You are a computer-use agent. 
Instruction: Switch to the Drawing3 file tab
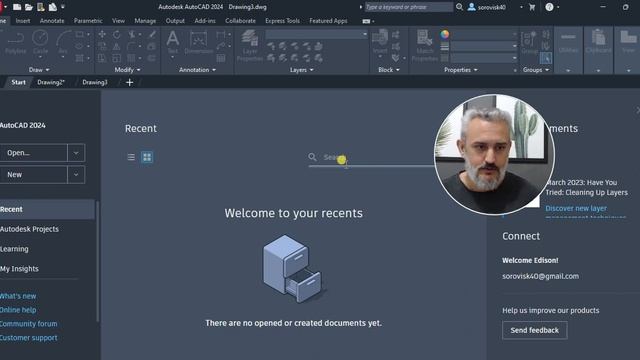point(95,82)
